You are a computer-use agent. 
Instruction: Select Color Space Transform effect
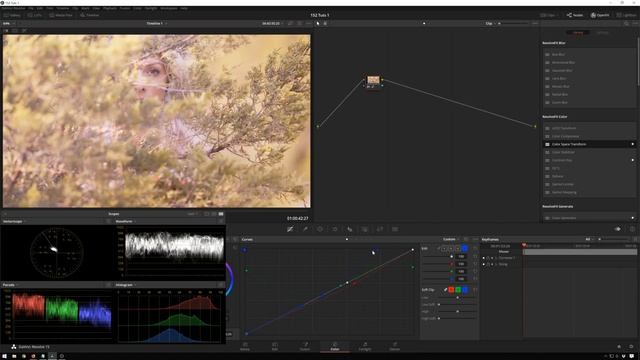pyautogui.click(x=589, y=144)
